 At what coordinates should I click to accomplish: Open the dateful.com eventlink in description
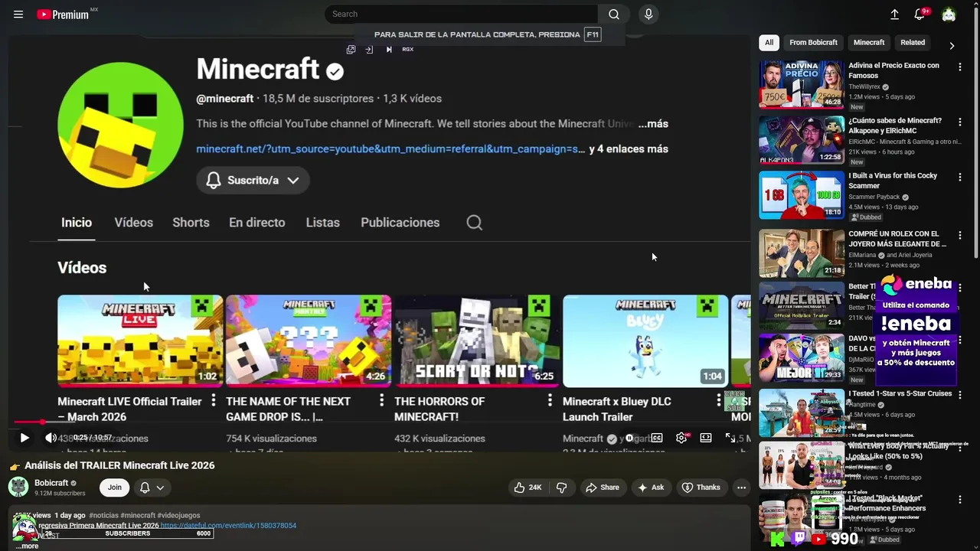pyautogui.click(x=228, y=526)
